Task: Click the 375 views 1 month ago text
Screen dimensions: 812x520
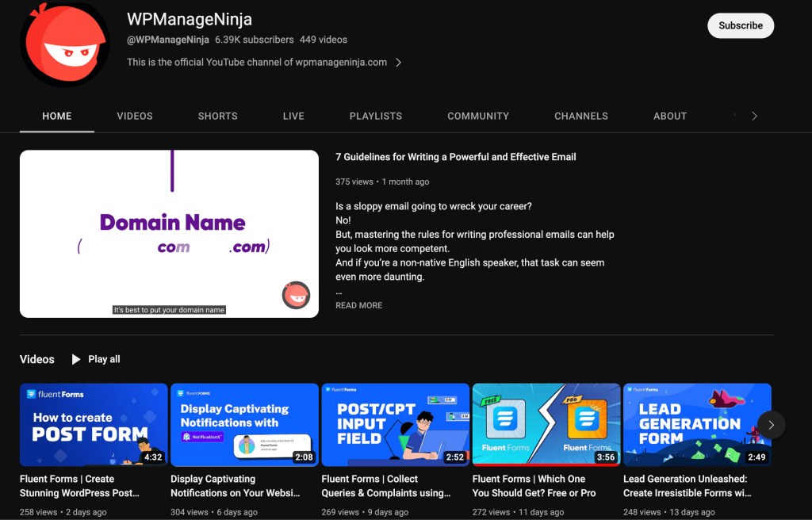Action: 382,182
